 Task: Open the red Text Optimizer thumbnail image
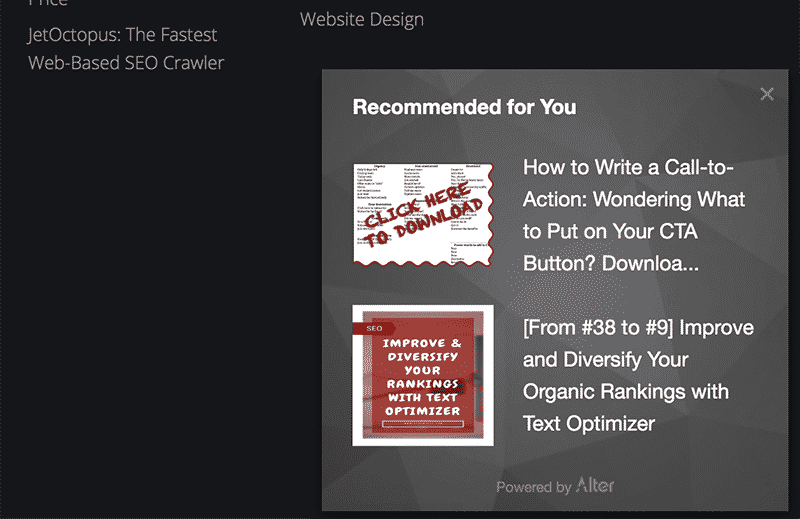coord(423,376)
